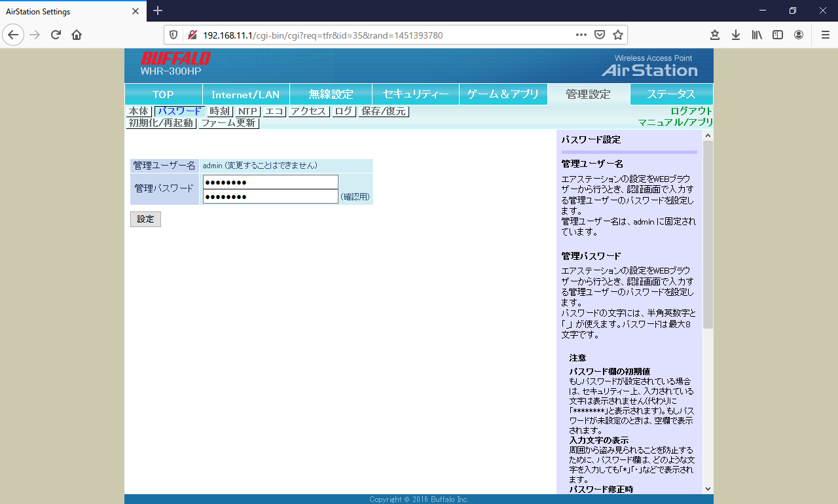Click the help panel scrollbar thumb
838x504 pixels.
(x=708, y=234)
